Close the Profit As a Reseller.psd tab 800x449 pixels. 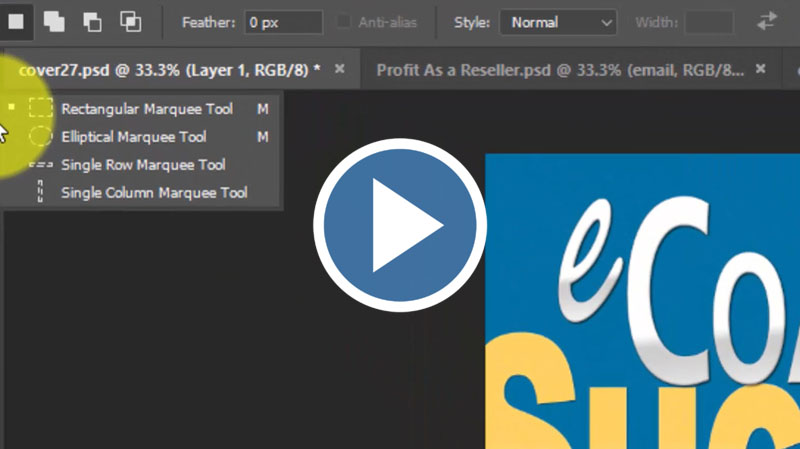(x=761, y=69)
